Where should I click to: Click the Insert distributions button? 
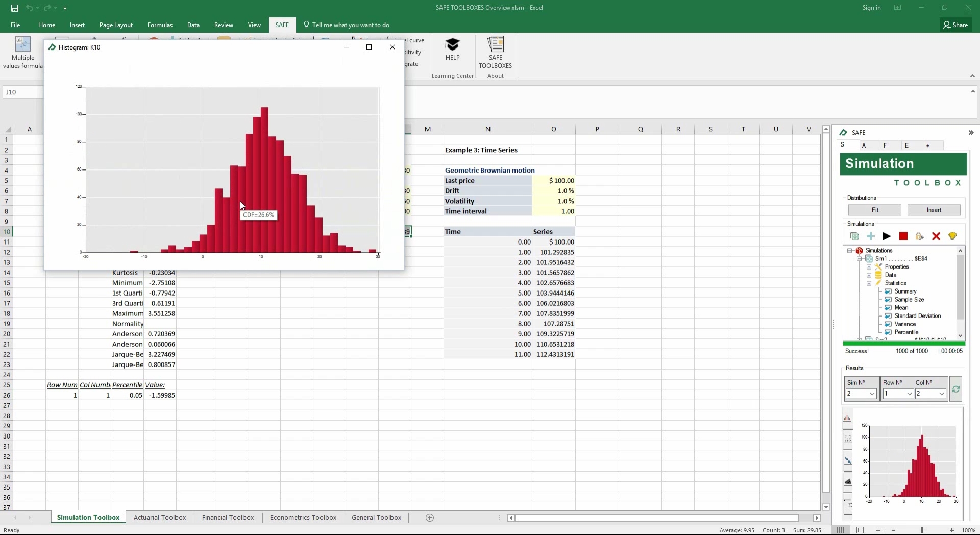[934, 210]
